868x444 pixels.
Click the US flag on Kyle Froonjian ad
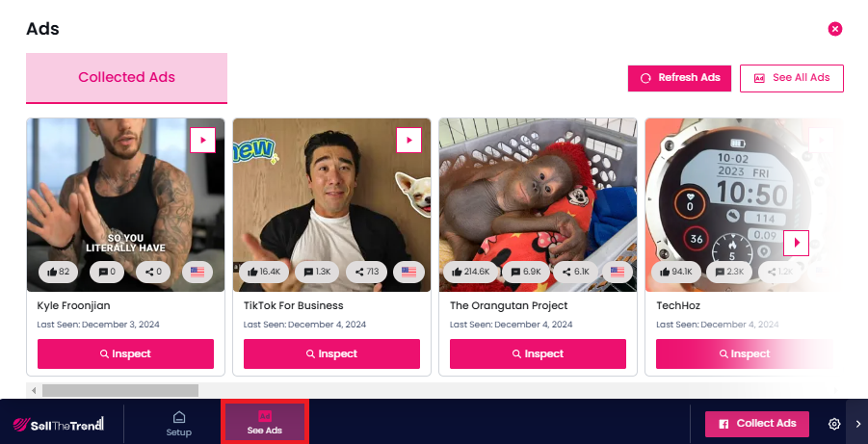(197, 272)
